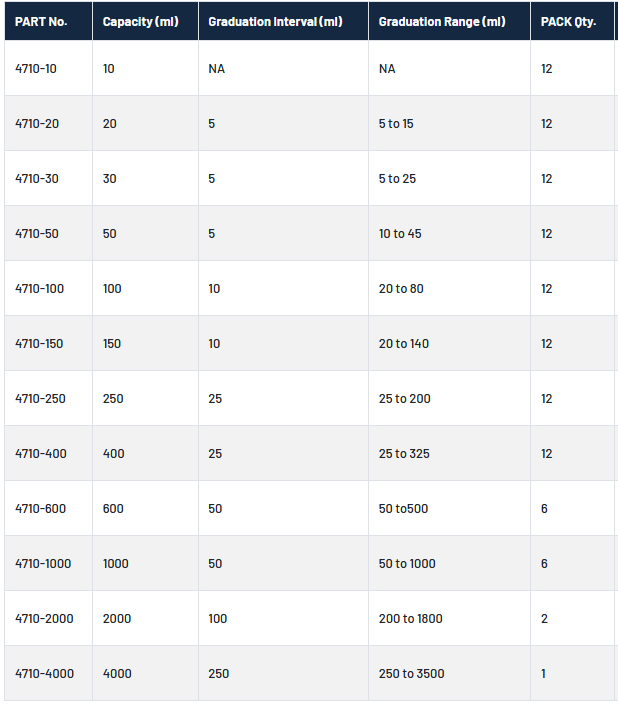Click the "20 to 140" graduation range cell
Image resolution: width=618 pixels, height=704 pixels.
click(403, 344)
